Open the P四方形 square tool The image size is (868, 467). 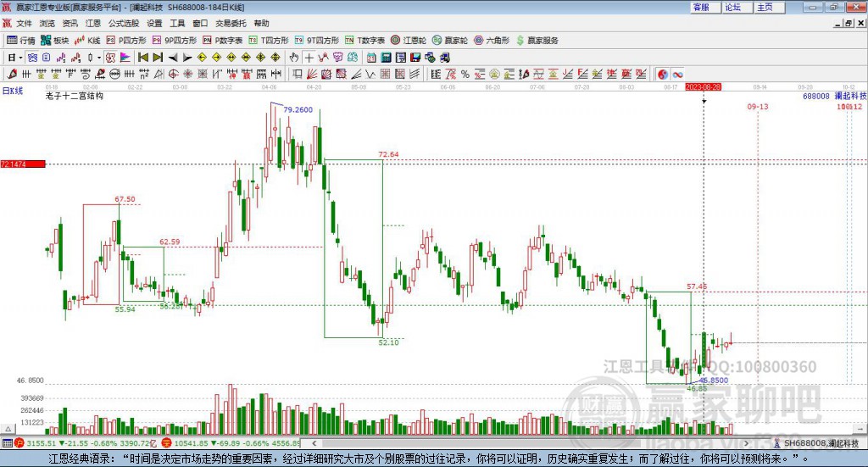tap(126, 41)
